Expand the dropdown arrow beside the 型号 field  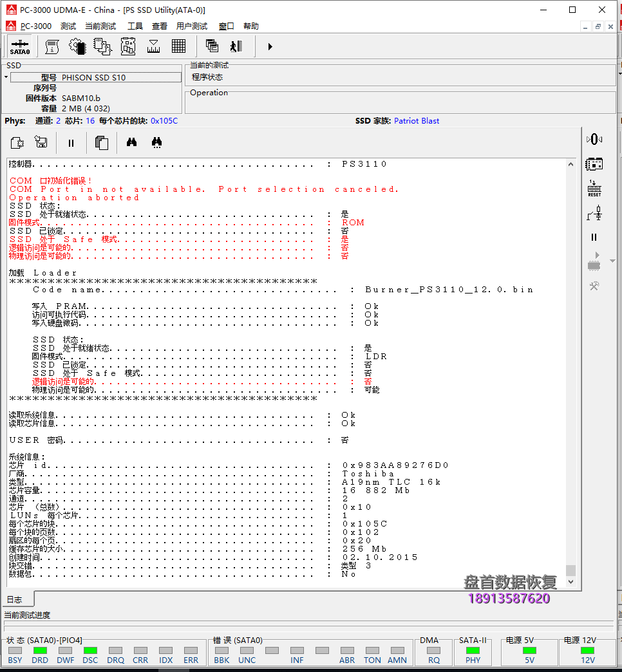6,77
